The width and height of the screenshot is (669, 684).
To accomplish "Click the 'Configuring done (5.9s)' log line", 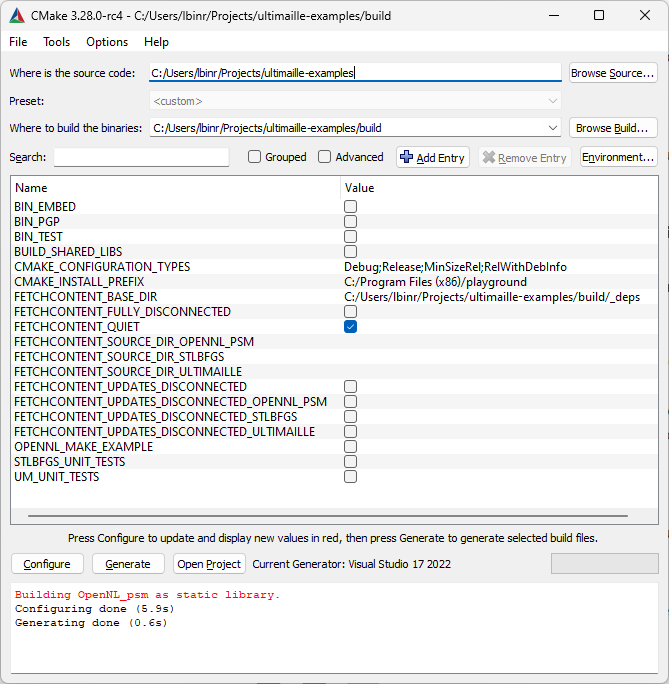I will (x=95, y=609).
